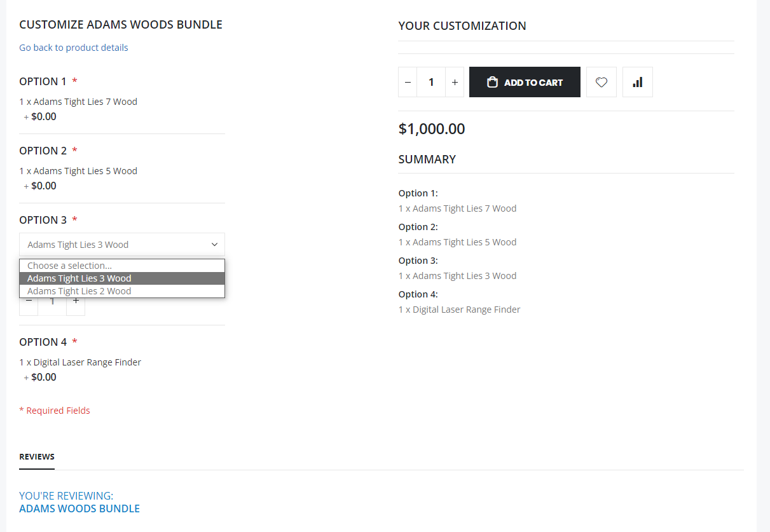Viewport: 770px width, 532px height.
Task: Open the Option 3 selection dropdown
Action: (122, 245)
